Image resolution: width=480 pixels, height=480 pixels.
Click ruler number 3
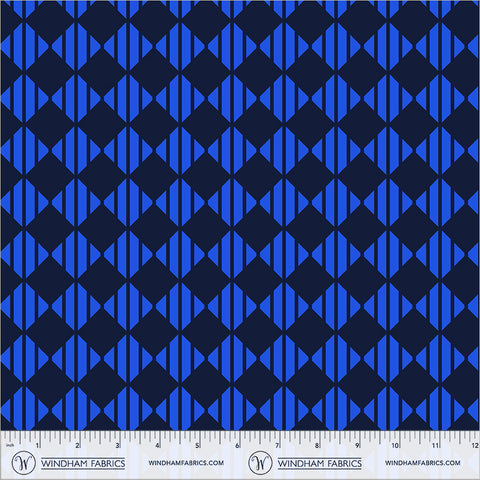[118, 446]
